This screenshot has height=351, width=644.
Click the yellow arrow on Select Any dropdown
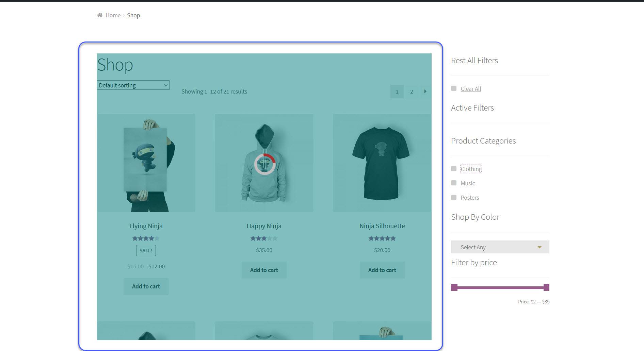click(540, 247)
